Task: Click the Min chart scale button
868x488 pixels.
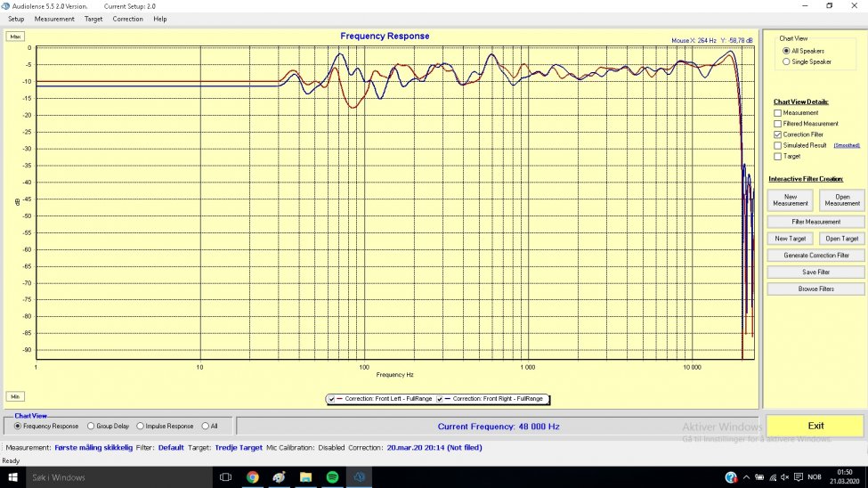Action: click(x=15, y=396)
